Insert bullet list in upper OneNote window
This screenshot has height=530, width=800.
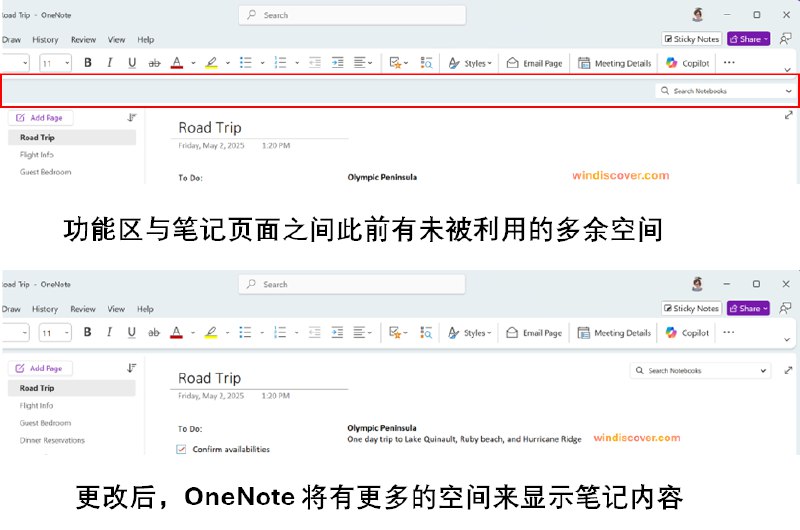[x=246, y=63]
